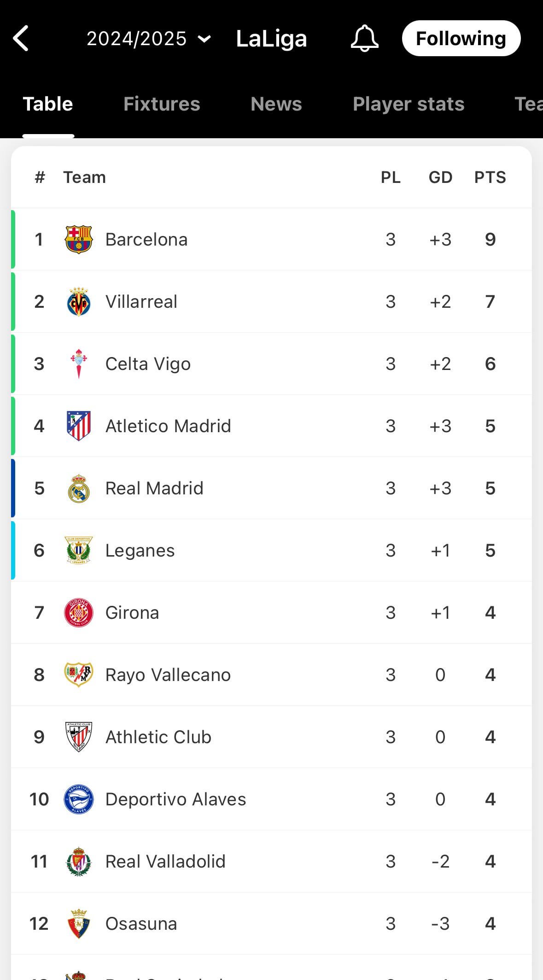The height and width of the screenshot is (980, 543).
Task: Tap the GD column header
Action: [440, 177]
